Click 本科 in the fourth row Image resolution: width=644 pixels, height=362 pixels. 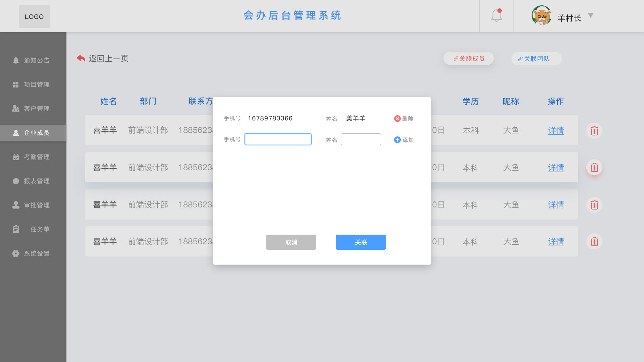point(470,242)
